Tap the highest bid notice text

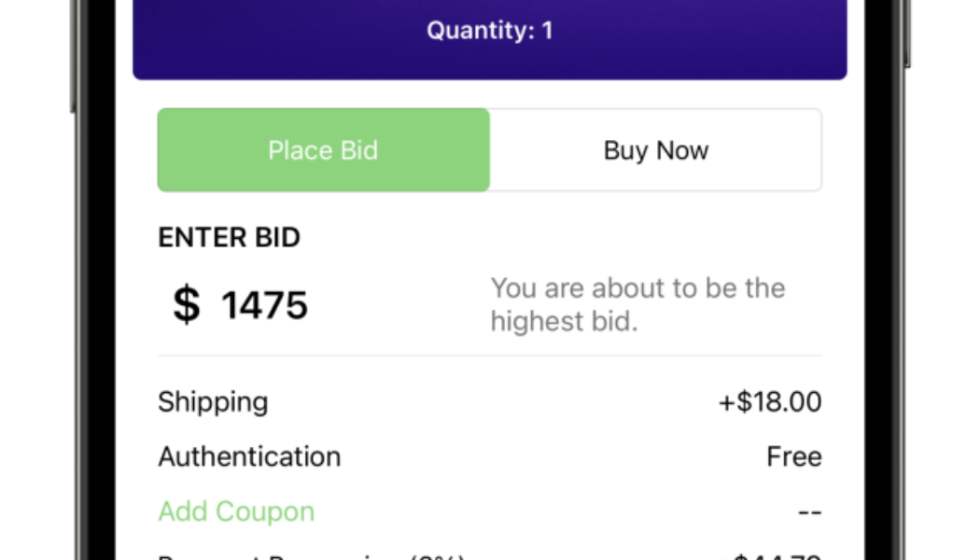coord(637,304)
